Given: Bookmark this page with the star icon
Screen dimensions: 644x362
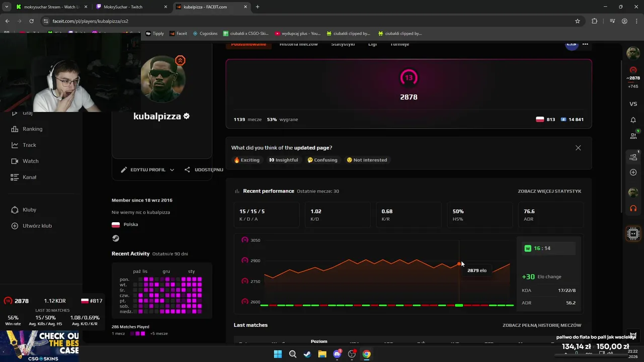Looking at the screenshot, I should tap(578, 21).
